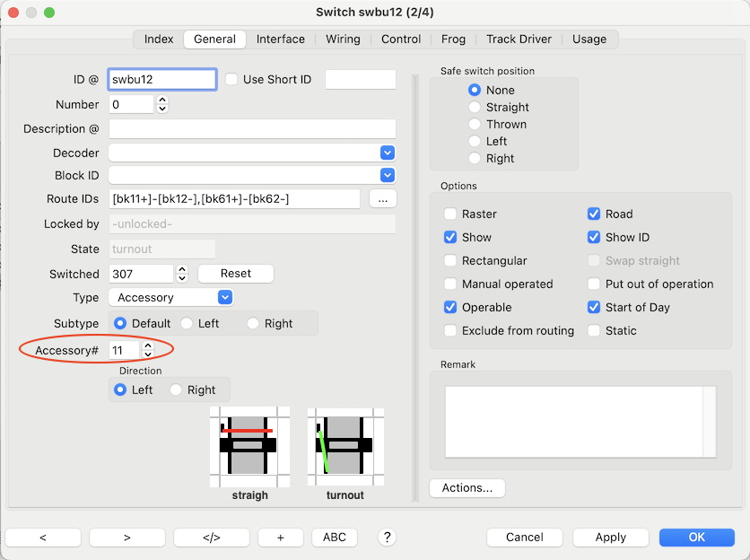This screenshot has height=560, width=750.
Task: Select Thrown as safe switch position
Action: pyautogui.click(x=475, y=125)
